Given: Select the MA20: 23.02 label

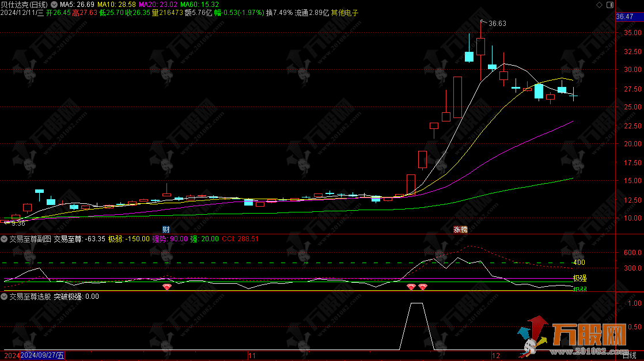Looking at the screenshot, I should pos(158,5).
